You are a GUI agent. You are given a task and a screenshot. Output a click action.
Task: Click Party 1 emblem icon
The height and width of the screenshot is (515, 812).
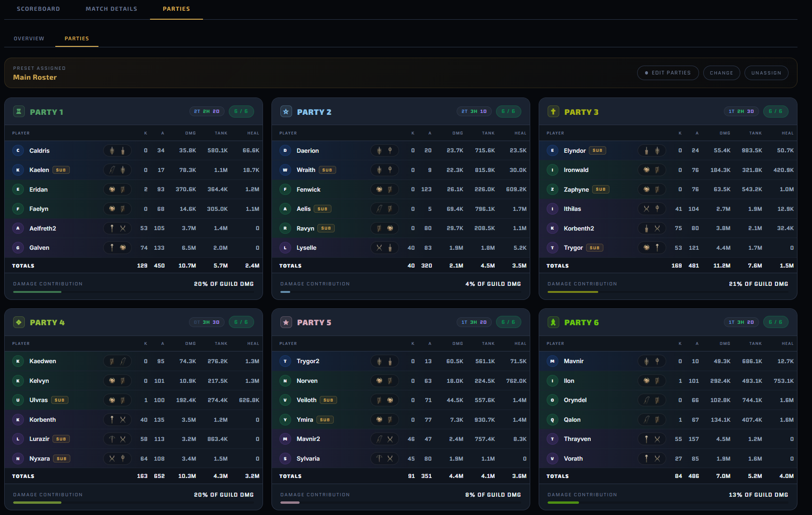(x=19, y=112)
